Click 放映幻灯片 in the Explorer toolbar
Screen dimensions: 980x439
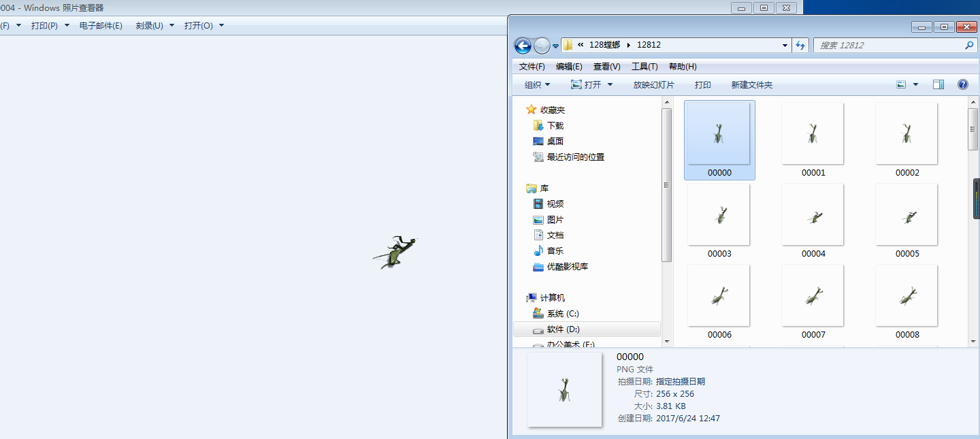[654, 85]
